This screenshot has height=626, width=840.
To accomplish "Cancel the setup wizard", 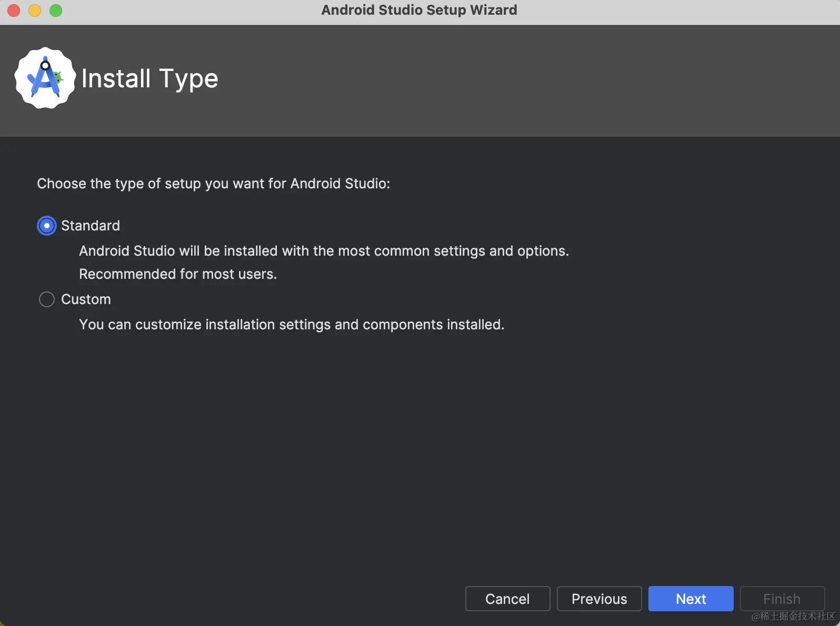I will 507,599.
